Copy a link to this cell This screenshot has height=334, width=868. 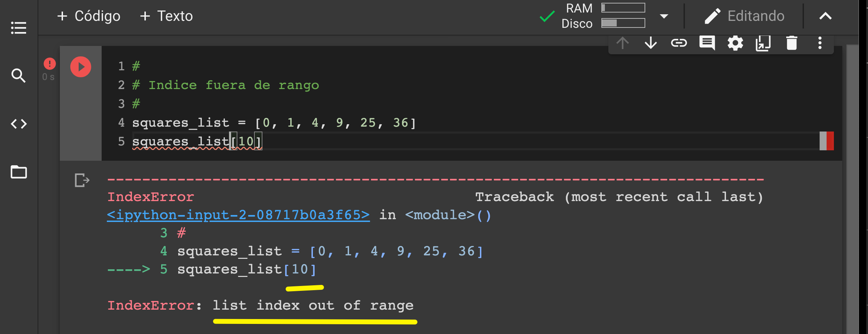tap(679, 43)
